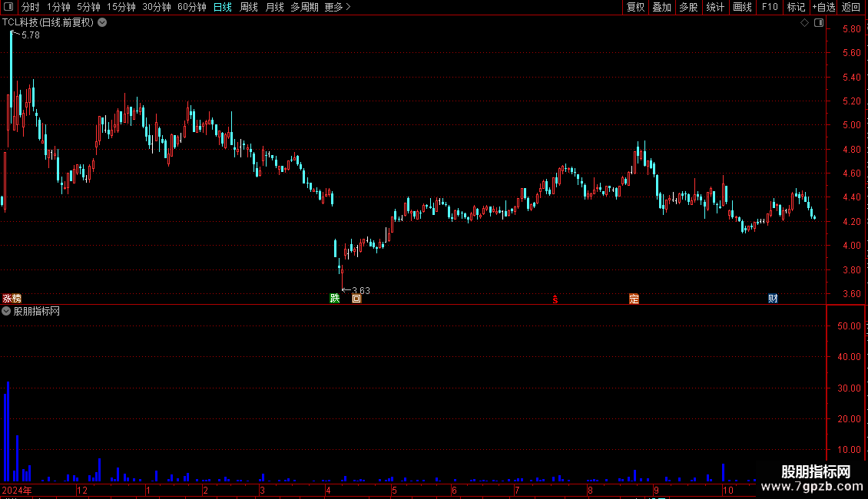Open the 回 buyback event marker

pos(356,299)
